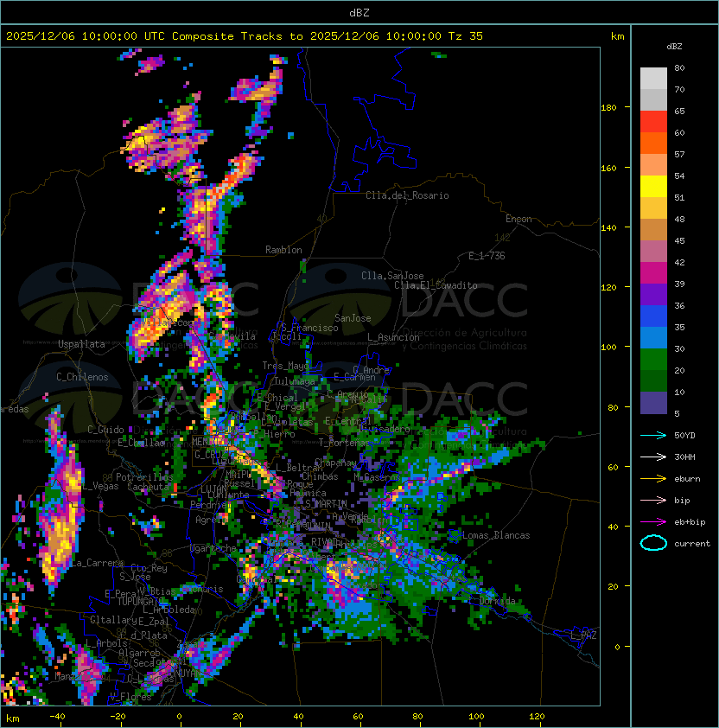Click the 'Tres_Mayo' map label
The width and height of the screenshot is (719, 728).
285,366
